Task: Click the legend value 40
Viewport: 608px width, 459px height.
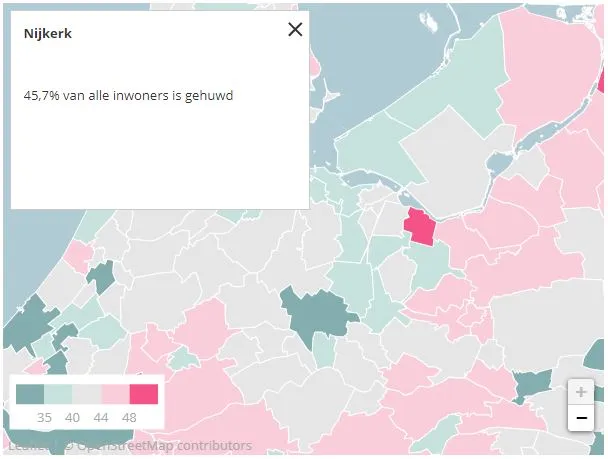Action: [73, 417]
